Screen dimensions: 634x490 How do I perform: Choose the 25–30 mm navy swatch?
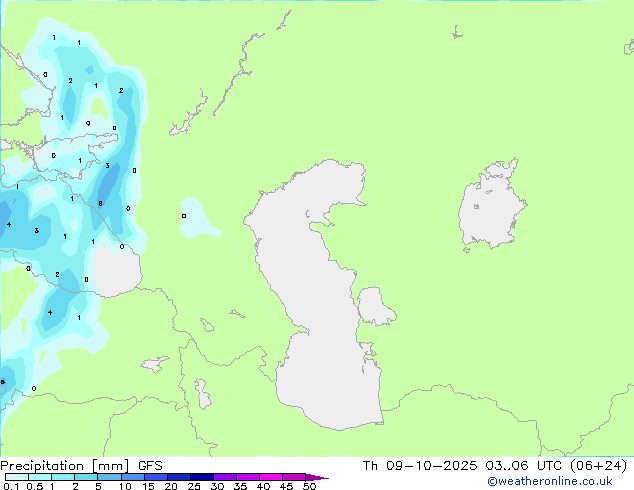(x=202, y=477)
